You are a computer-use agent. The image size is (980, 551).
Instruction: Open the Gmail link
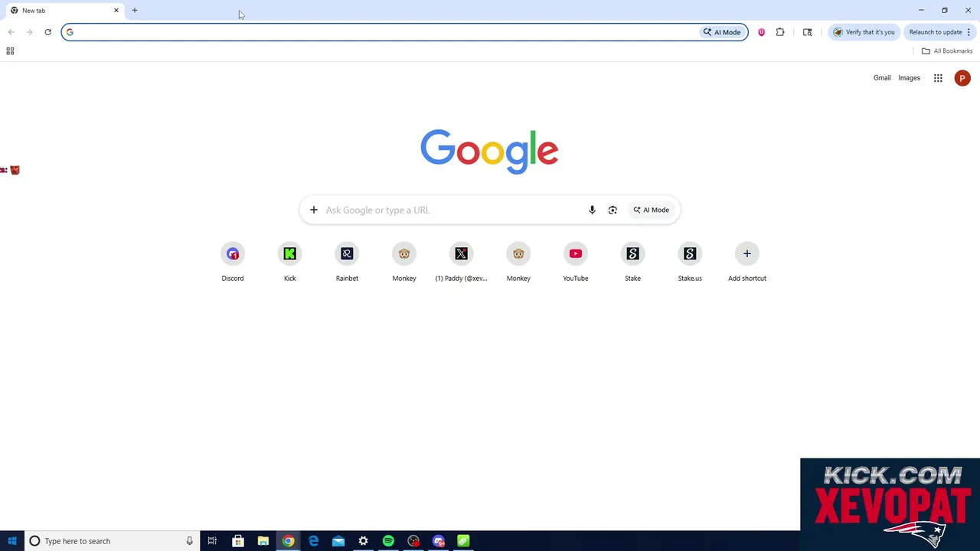coord(882,78)
